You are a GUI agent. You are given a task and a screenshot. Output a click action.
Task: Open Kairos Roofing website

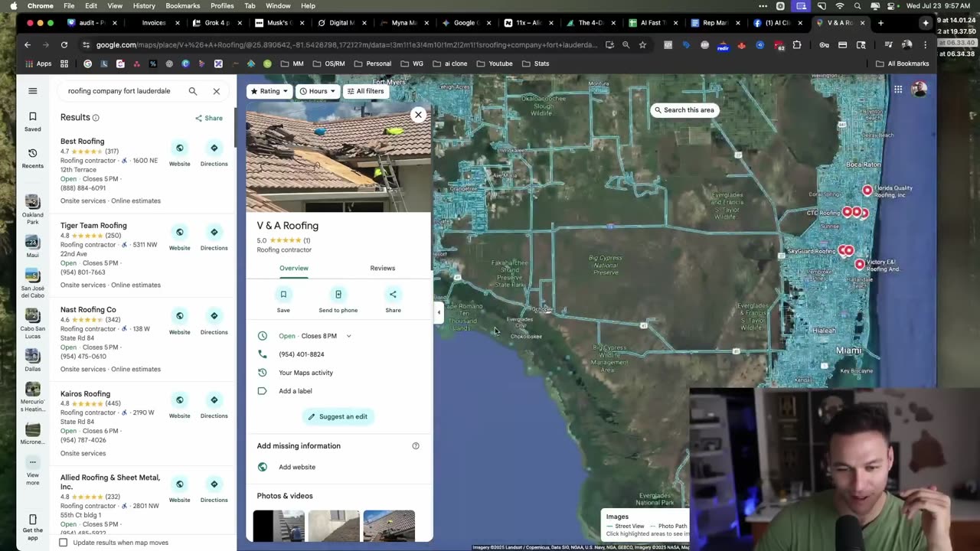[x=179, y=406]
